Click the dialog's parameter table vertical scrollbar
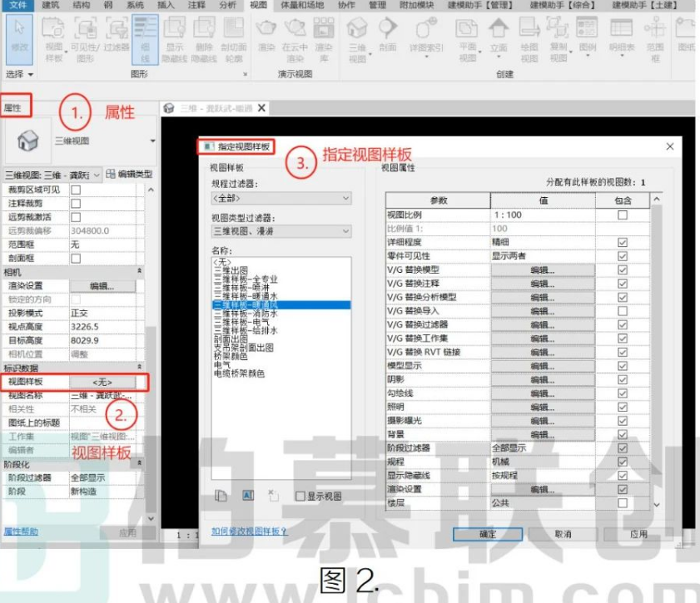 click(656, 352)
